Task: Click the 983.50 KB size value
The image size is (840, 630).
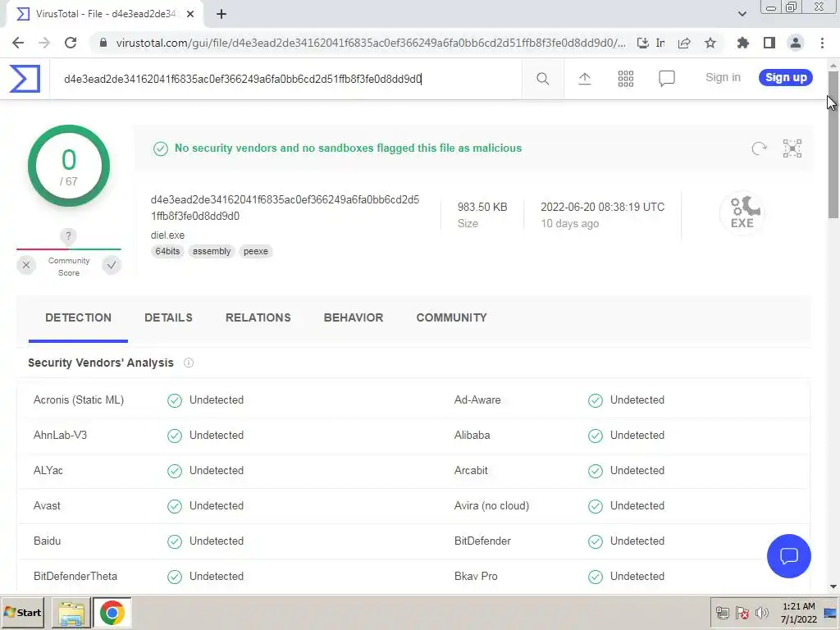Action: click(x=482, y=208)
